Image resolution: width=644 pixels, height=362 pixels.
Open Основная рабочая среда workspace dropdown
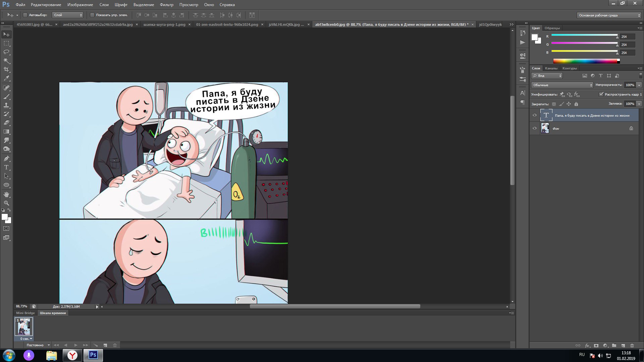(x=609, y=15)
